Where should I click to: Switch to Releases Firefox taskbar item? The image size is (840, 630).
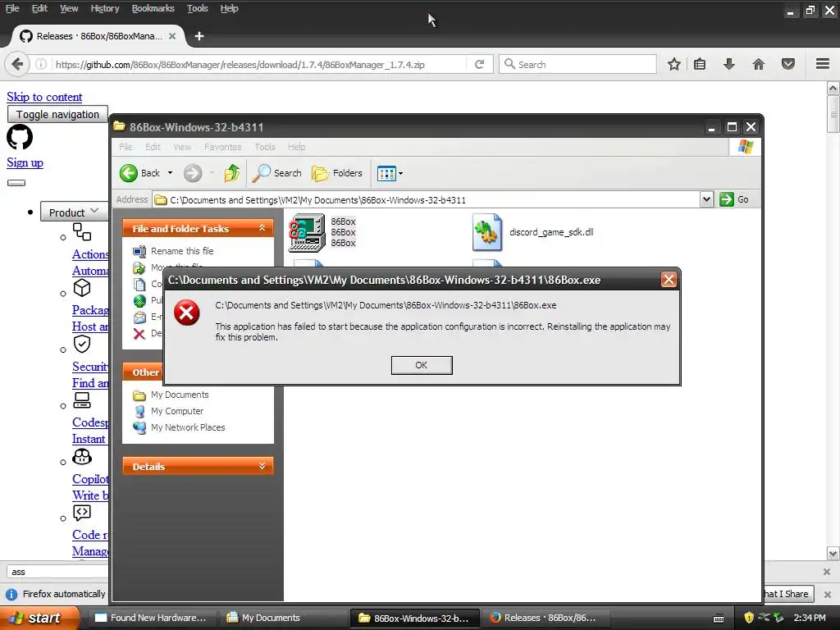click(544, 618)
